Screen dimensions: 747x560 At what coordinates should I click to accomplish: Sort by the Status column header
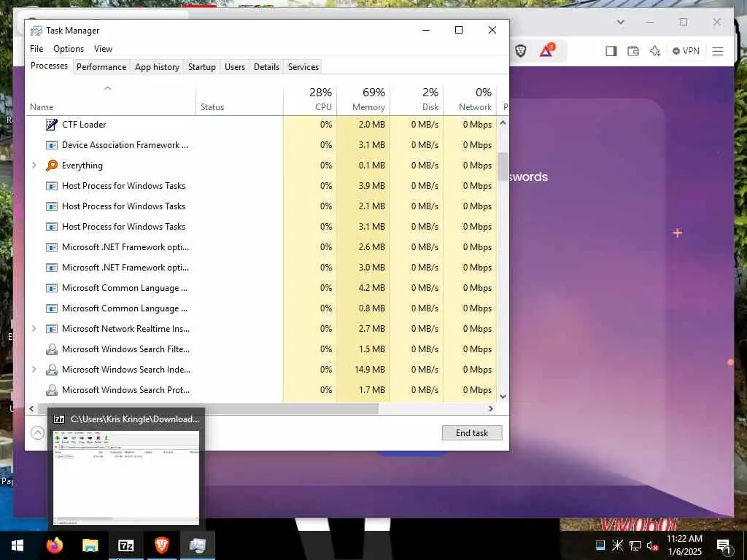click(x=239, y=101)
